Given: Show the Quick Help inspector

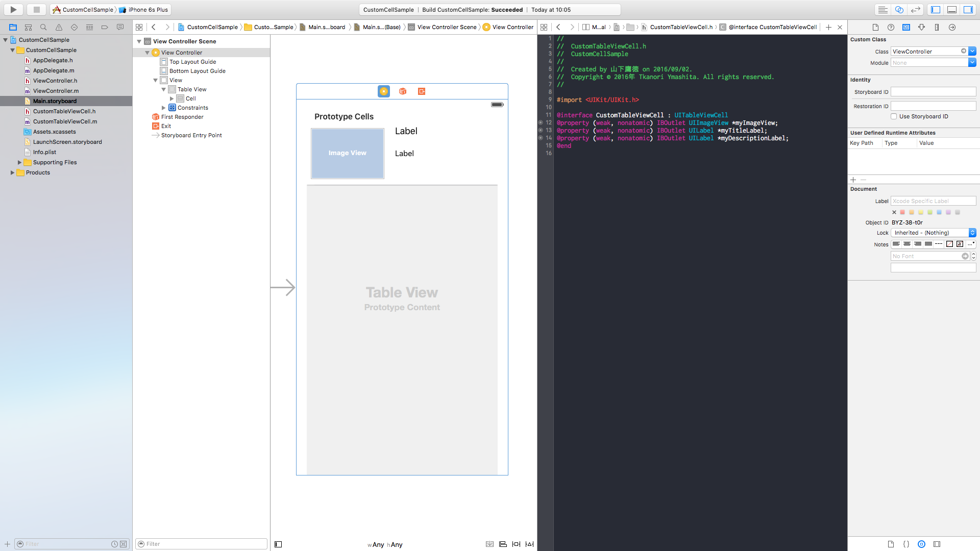Looking at the screenshot, I should [891, 27].
